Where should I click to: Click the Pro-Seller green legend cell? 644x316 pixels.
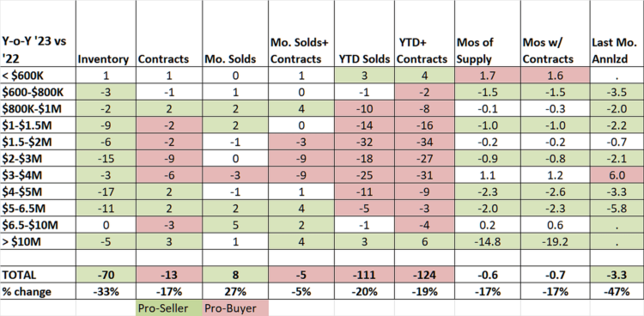(x=169, y=308)
